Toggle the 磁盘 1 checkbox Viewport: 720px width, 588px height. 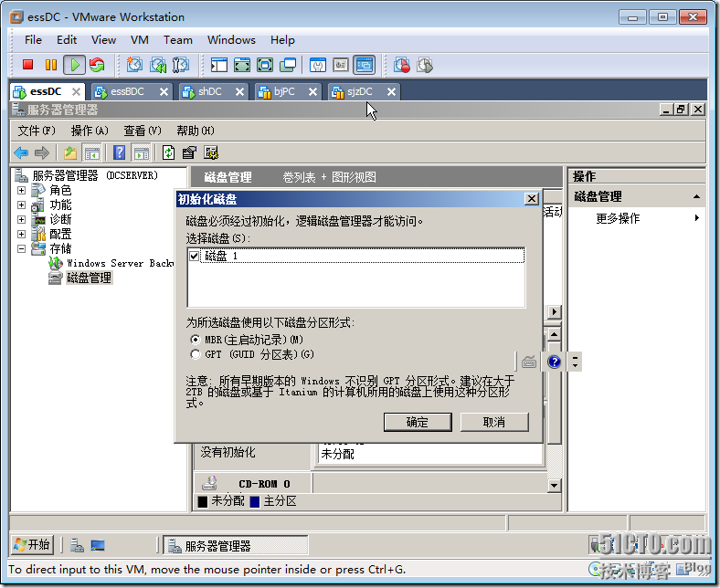[x=195, y=256]
